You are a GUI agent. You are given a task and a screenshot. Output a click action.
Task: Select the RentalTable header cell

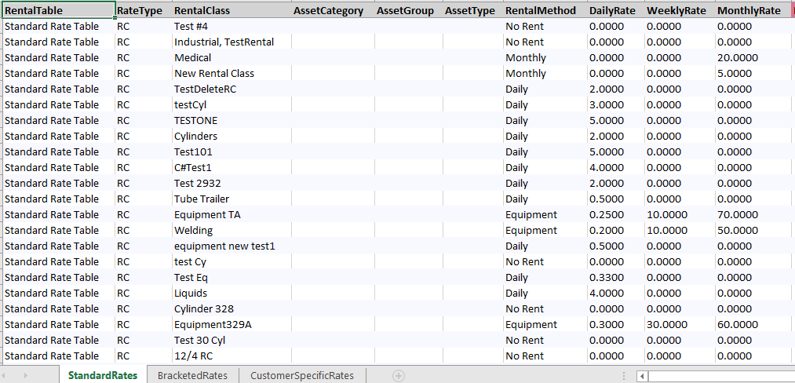pyautogui.click(x=58, y=10)
